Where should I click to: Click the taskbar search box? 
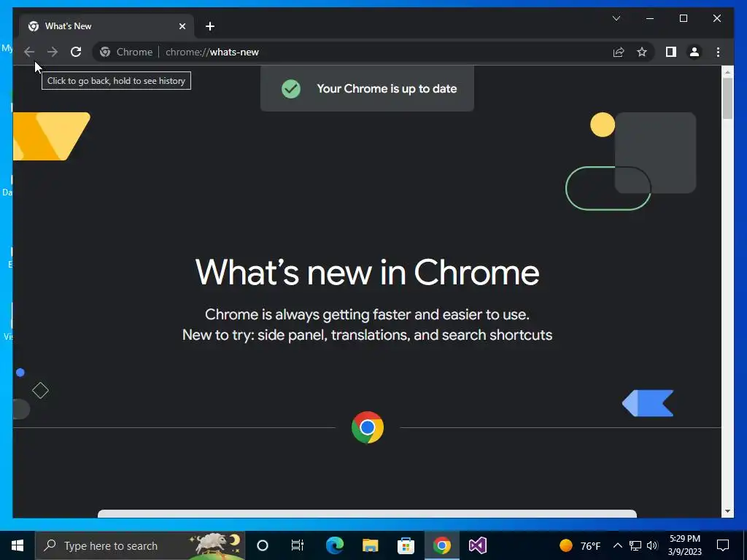pos(140,545)
